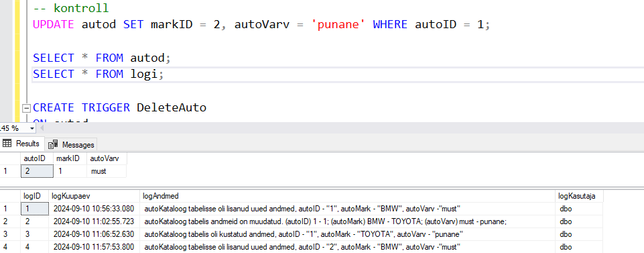
Task: Open the editor zoom percentage dropdown
Action: [x=31, y=128]
